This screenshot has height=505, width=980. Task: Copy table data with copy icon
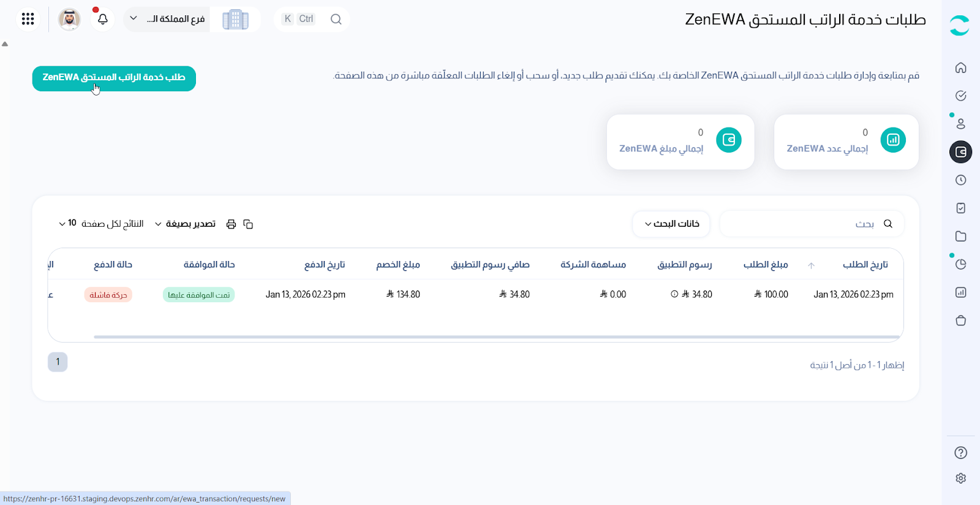pyautogui.click(x=248, y=224)
